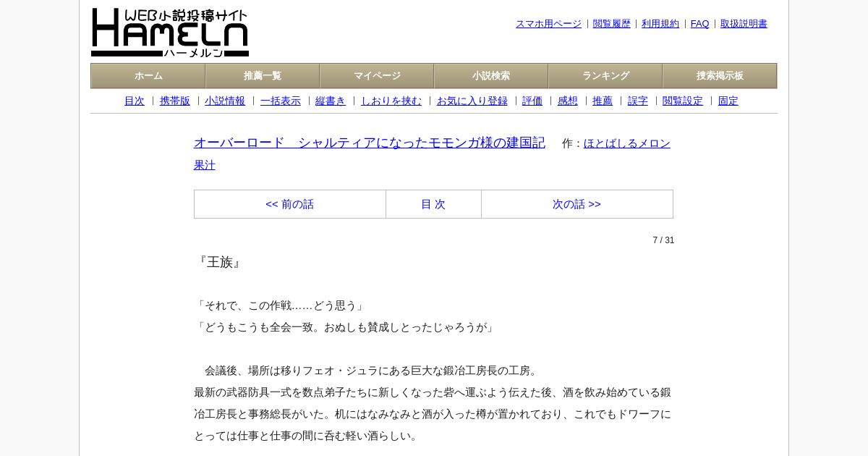Open the 小説検索 tab
Viewport: 868px width, 456px height.
click(491, 76)
